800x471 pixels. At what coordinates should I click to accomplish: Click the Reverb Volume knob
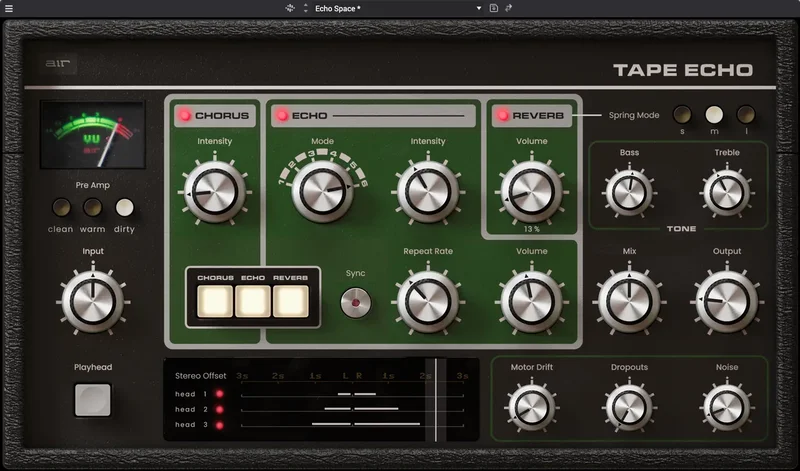click(531, 192)
